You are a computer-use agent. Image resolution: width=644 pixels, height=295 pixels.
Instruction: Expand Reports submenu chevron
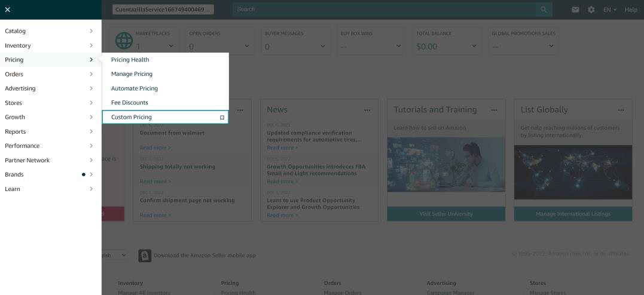click(x=91, y=132)
